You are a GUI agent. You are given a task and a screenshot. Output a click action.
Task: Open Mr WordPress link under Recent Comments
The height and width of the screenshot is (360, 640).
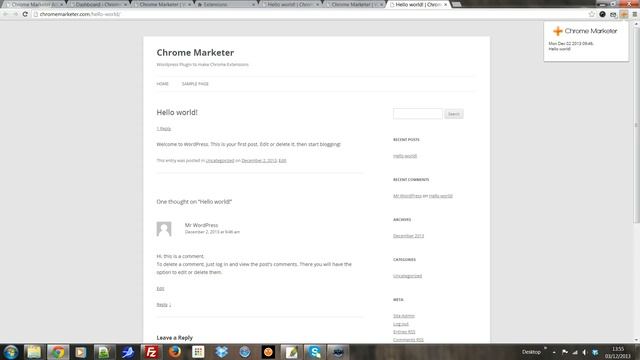(407, 196)
